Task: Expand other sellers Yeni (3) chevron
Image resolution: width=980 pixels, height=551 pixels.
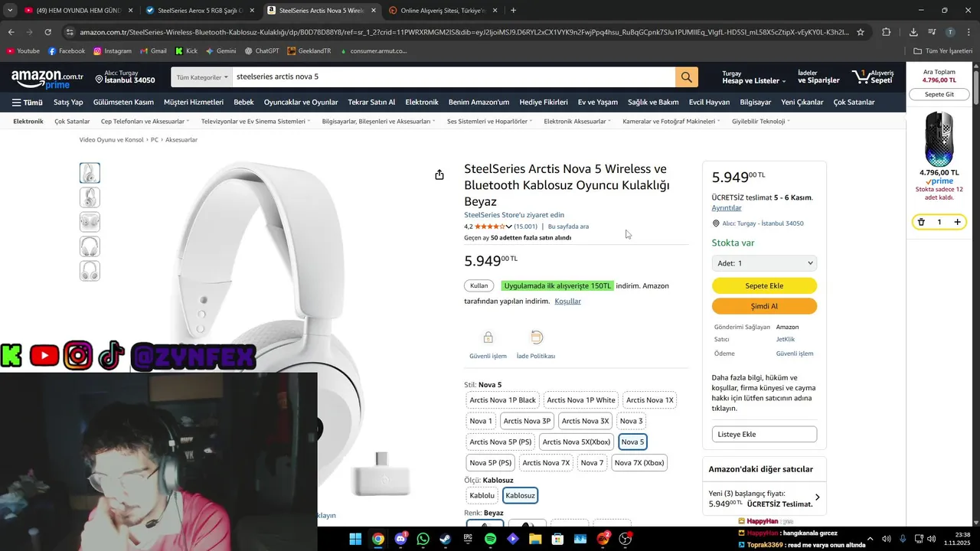Action: tap(817, 497)
